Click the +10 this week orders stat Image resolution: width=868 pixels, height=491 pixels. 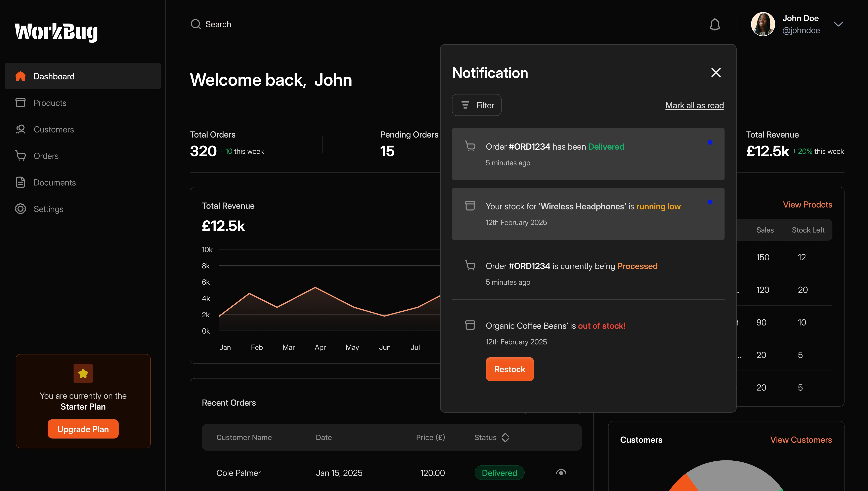[x=242, y=151]
